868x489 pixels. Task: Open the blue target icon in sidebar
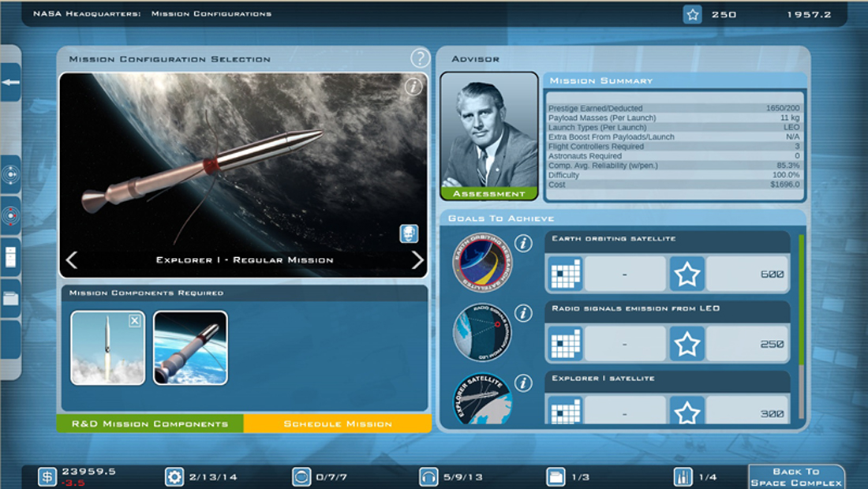(10, 175)
